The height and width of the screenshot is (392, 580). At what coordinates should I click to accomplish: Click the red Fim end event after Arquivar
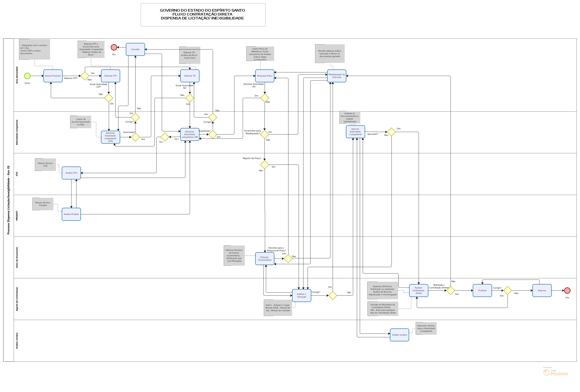pyautogui.click(x=567, y=291)
